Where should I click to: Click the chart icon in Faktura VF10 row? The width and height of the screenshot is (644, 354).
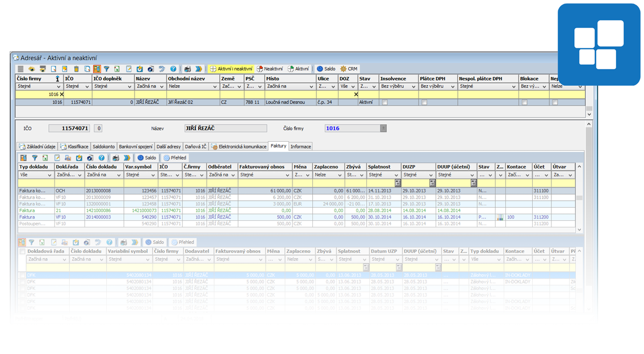[x=500, y=217]
